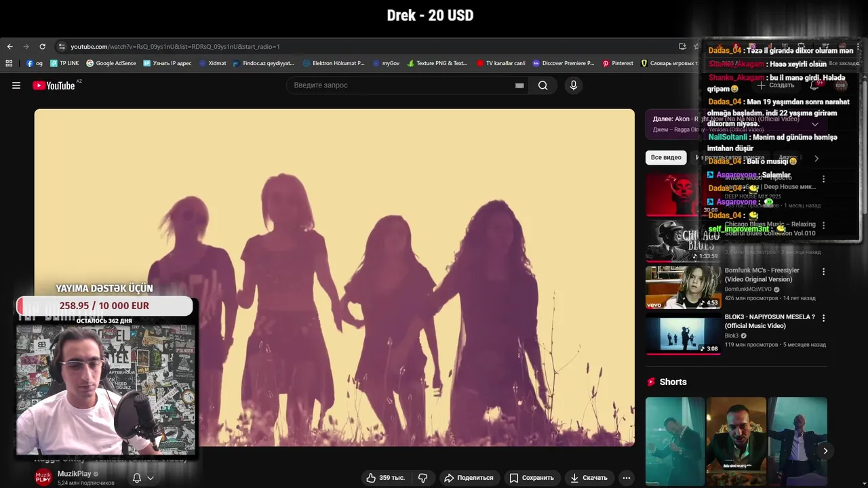Screen dimensions: 868x488
Task: Reload the page with the refresh icon
Action: 42,47
